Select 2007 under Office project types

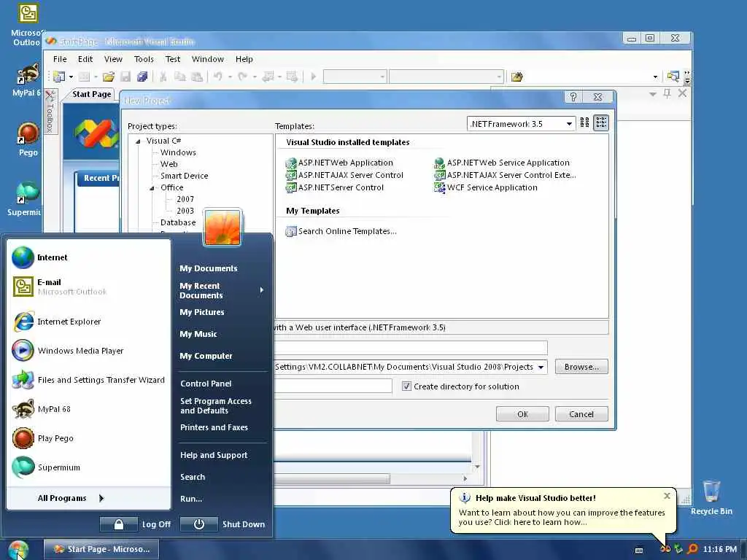(x=185, y=199)
